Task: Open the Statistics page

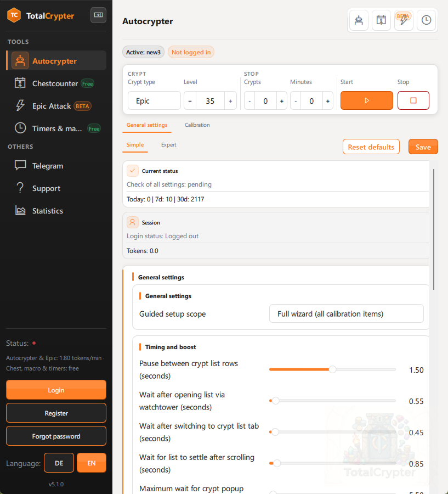Action: point(56,211)
